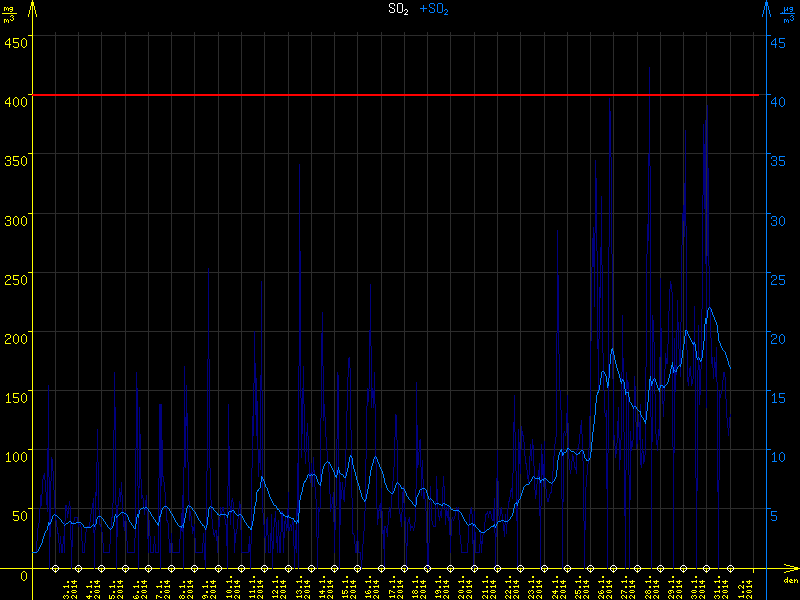Click the 5 value on right axis
This screenshot has width=800, height=600.
point(784,515)
